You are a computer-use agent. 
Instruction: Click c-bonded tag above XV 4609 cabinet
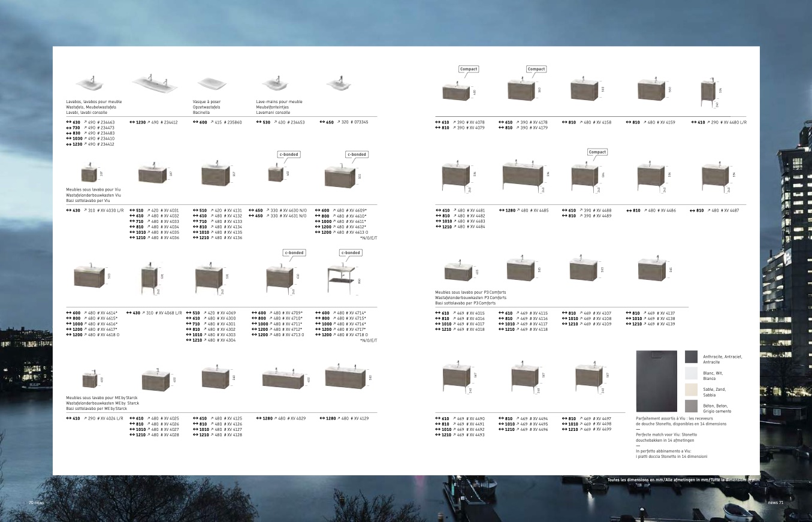[x=357, y=154]
